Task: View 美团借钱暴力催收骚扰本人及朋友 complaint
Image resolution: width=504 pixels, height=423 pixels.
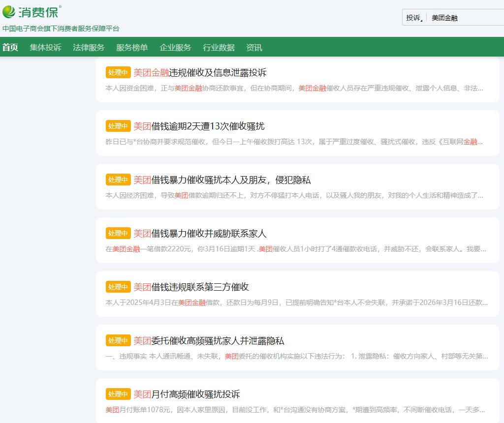Action: click(x=222, y=180)
